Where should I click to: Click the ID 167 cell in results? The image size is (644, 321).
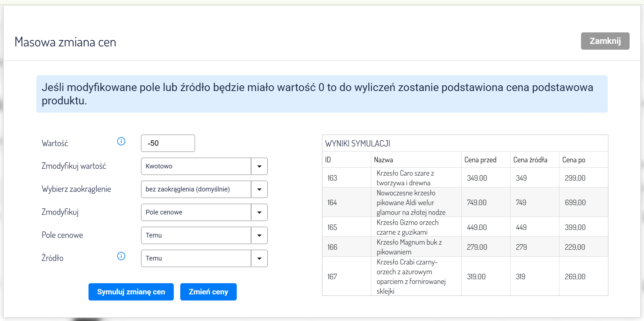[x=332, y=276]
